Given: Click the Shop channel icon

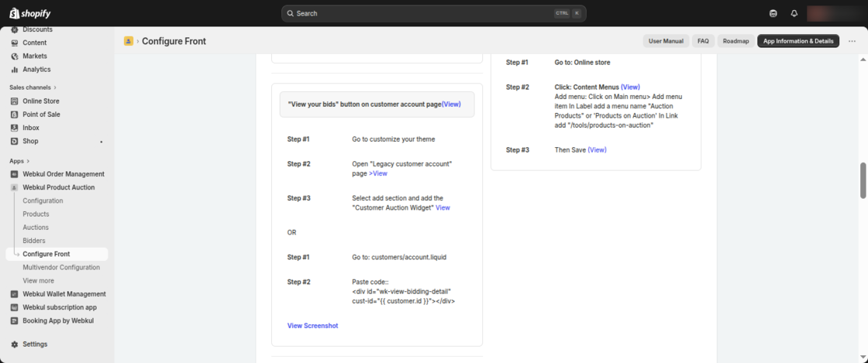Looking at the screenshot, I should pyautogui.click(x=15, y=141).
